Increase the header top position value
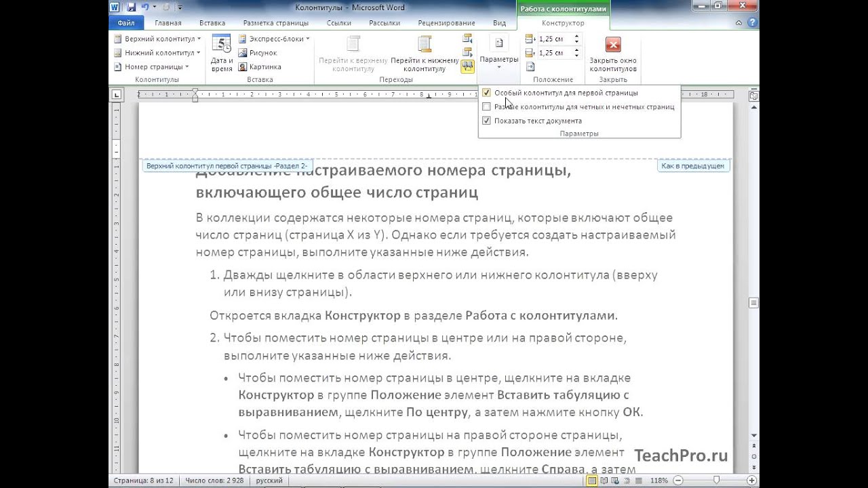 click(577, 37)
